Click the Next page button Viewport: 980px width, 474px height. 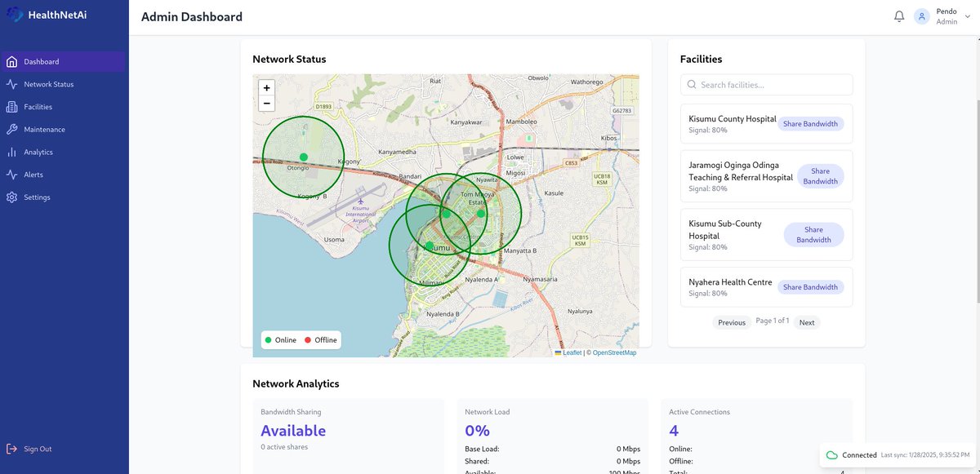(806, 322)
